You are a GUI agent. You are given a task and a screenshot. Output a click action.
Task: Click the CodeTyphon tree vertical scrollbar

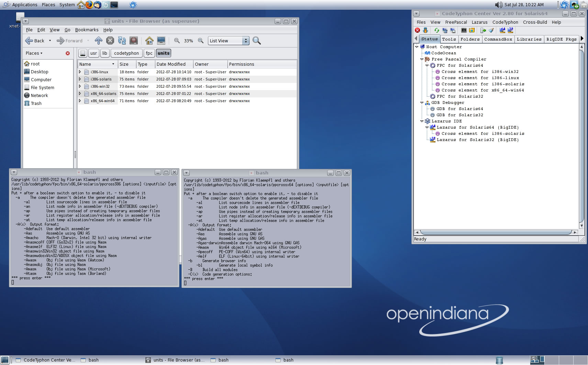point(581,136)
